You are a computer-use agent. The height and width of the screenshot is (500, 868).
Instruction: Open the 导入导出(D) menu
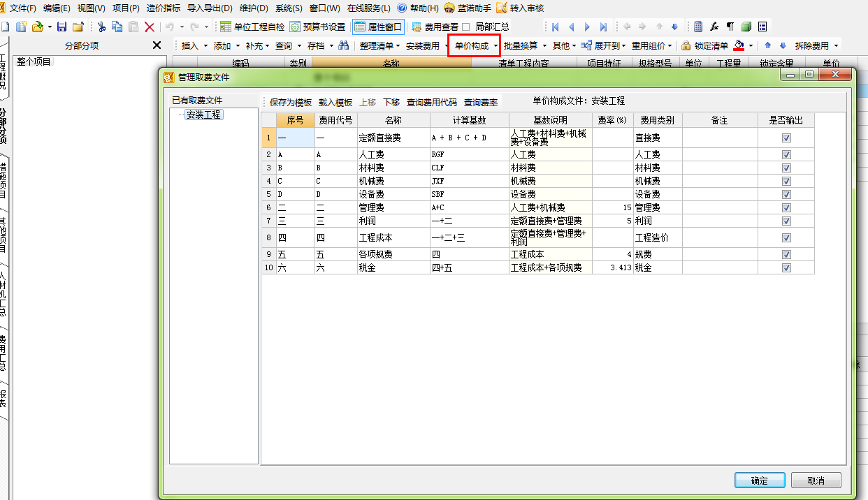pyautogui.click(x=210, y=8)
